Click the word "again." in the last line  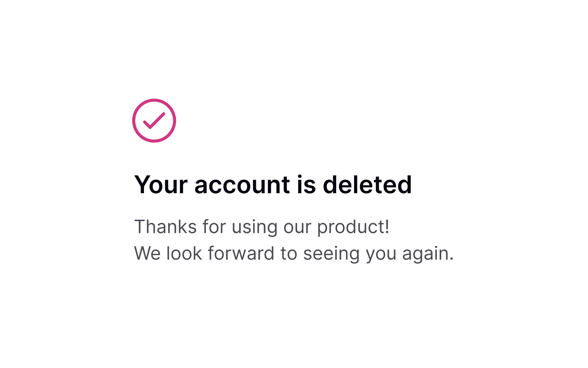[428, 254]
